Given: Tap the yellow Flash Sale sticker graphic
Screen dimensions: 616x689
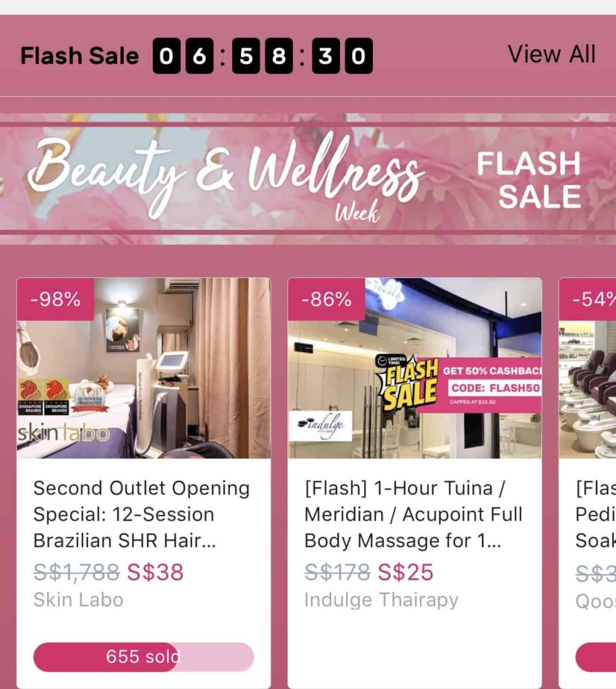Looking at the screenshot, I should tap(407, 382).
